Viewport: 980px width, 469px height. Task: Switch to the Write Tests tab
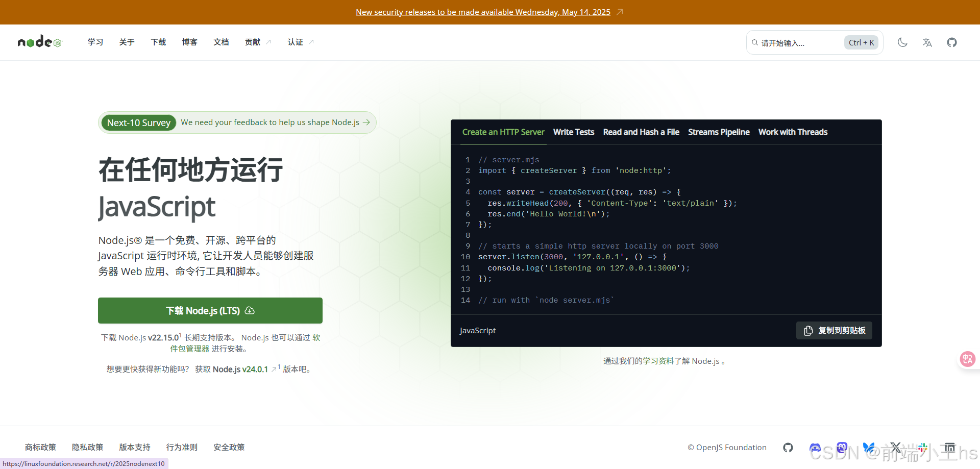pyautogui.click(x=574, y=132)
